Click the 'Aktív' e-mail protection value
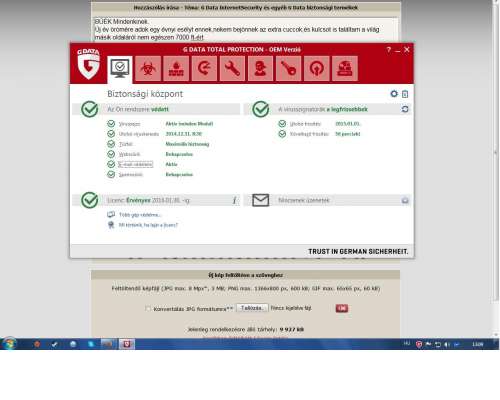 point(171,164)
